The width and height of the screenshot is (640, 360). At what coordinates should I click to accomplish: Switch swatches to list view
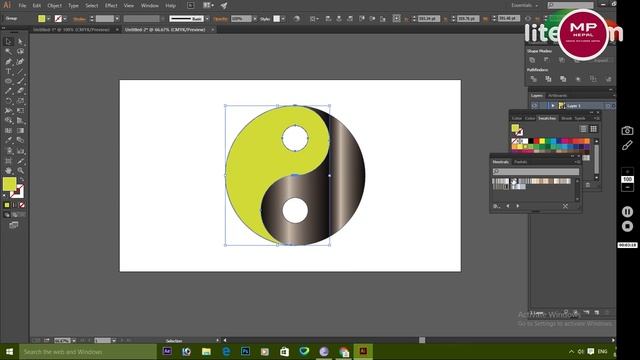point(584,129)
